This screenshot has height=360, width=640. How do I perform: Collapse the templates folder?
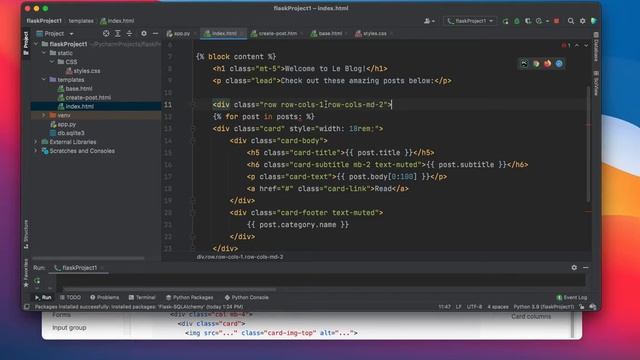pyautogui.click(x=44, y=80)
